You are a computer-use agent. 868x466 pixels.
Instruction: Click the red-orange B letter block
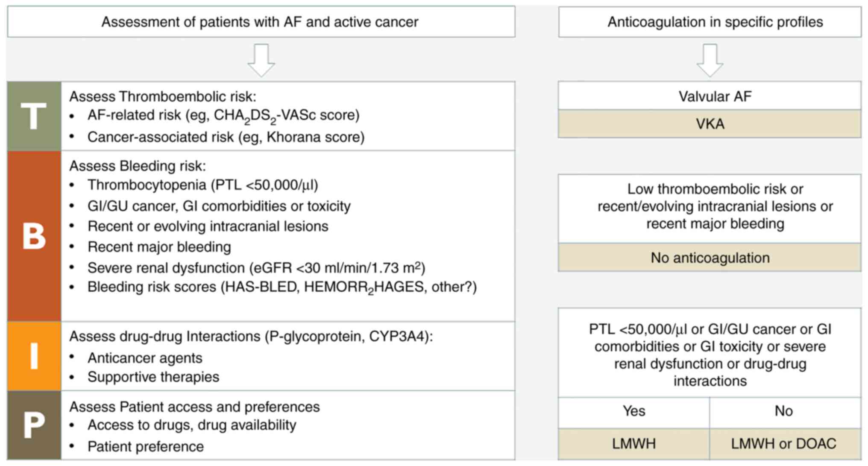click(x=34, y=236)
